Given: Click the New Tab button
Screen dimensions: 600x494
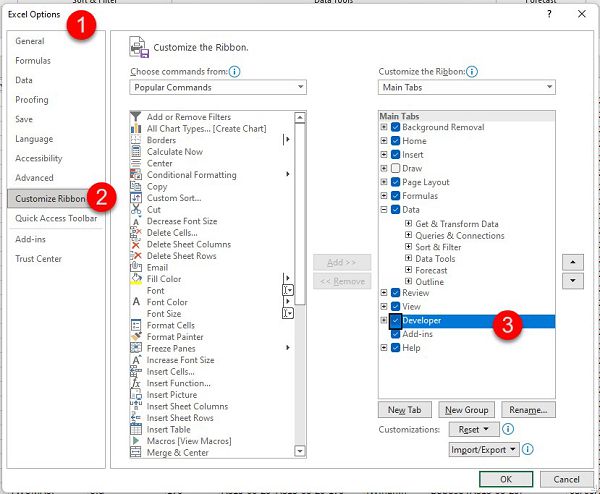Looking at the screenshot, I should point(404,410).
